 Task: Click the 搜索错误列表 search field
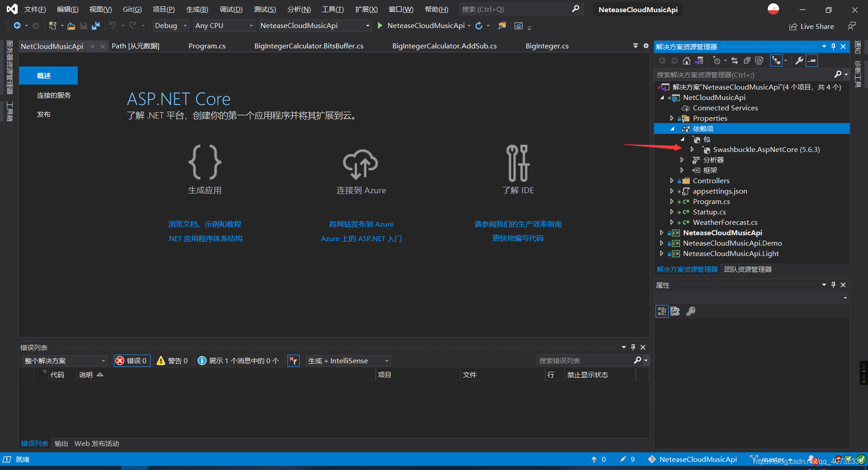coord(585,361)
